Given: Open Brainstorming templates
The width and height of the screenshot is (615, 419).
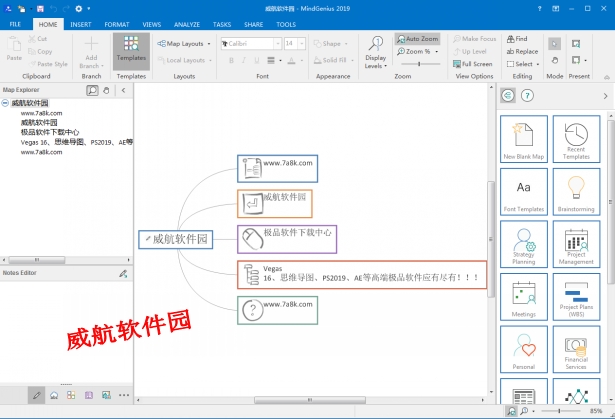Looking at the screenshot, I should pos(576,192).
